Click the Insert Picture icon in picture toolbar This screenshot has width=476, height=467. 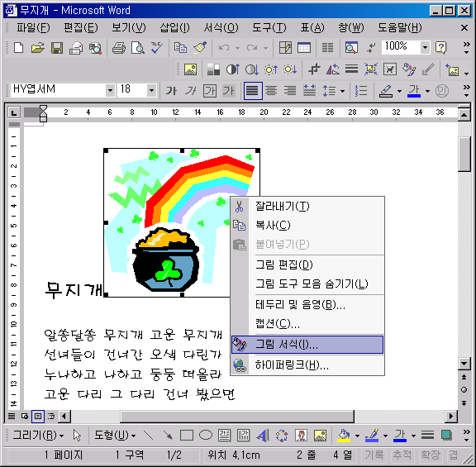pos(190,69)
